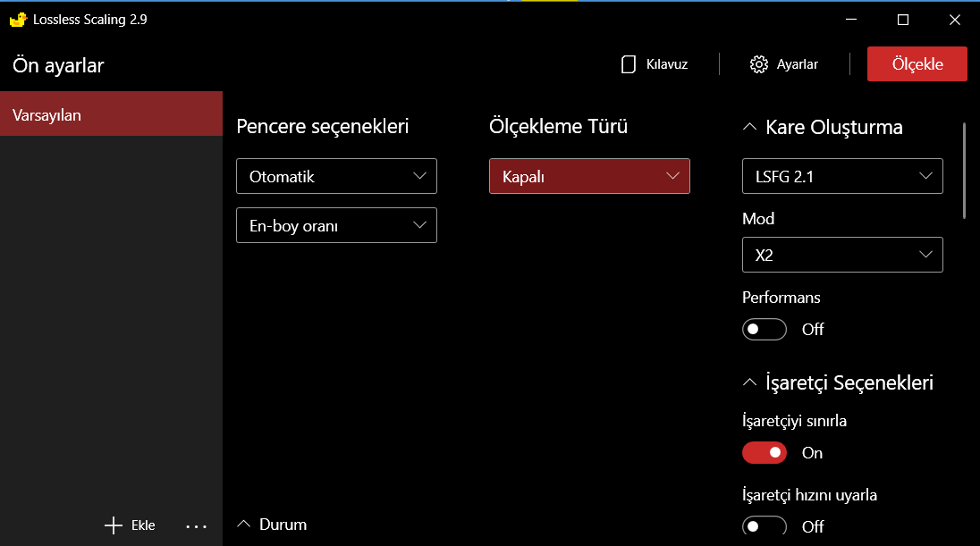980x546 pixels.
Task: Click the Lossless Scaling duck app icon
Action: 18,20
